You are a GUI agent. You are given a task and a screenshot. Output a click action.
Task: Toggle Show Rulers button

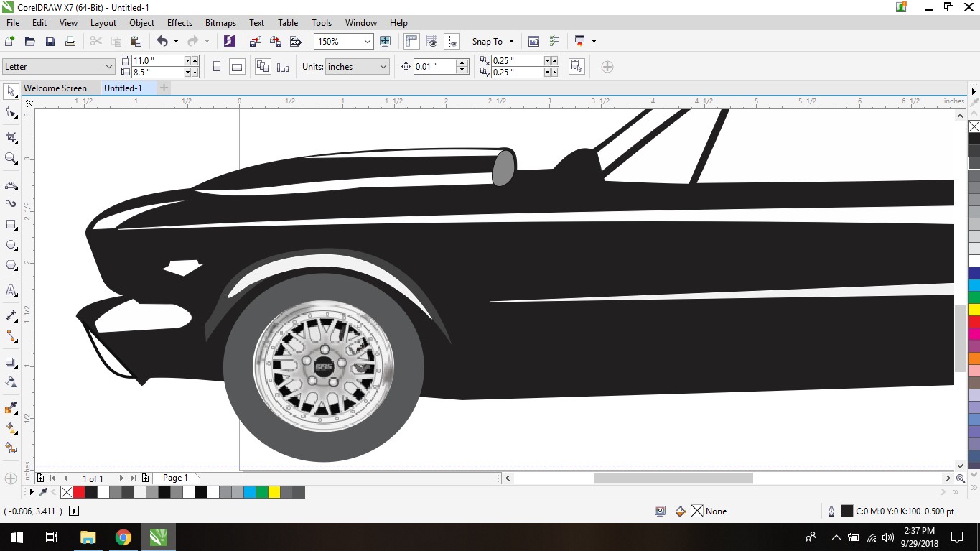411,42
